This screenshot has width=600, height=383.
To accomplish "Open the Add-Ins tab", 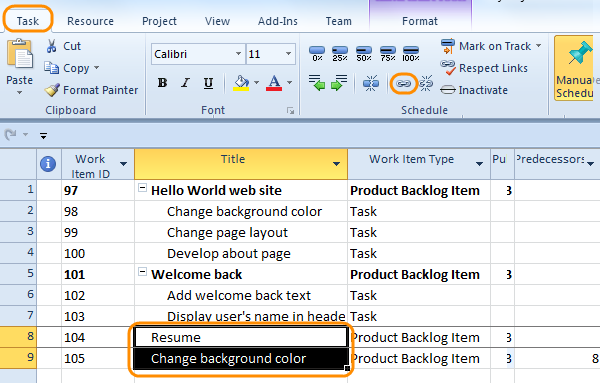I will [x=278, y=21].
